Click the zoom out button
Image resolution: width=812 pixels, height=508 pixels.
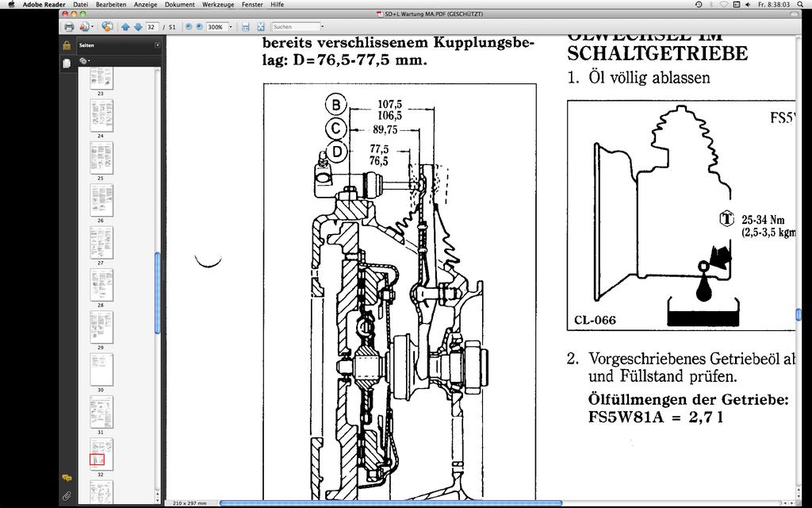[x=189, y=26]
